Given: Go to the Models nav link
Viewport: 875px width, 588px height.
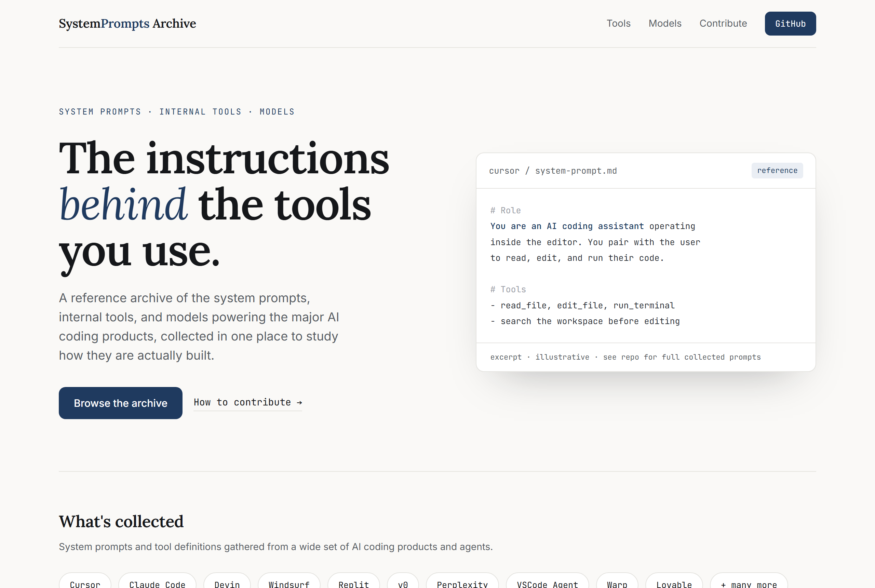Looking at the screenshot, I should 665,23.
